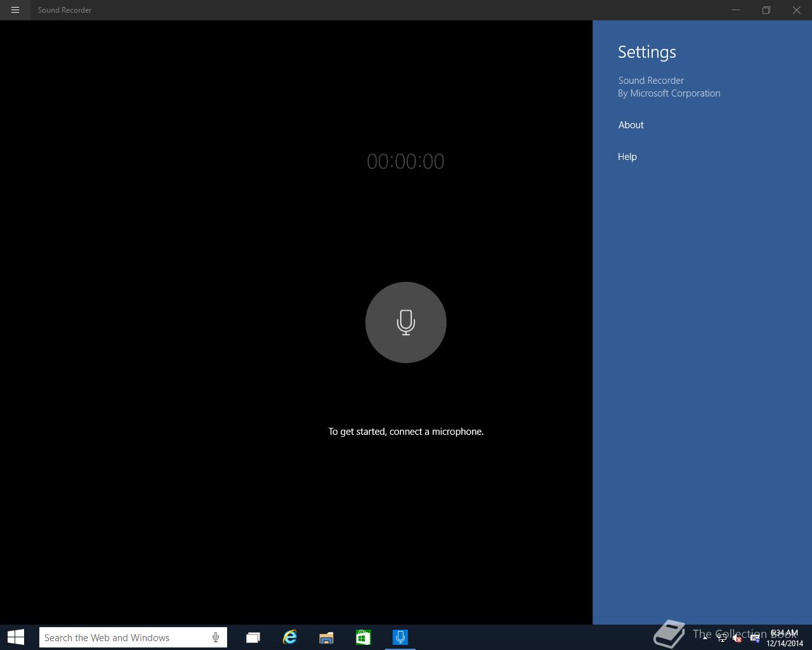Open the hamburger menu in Sound Recorder
This screenshot has width=812, height=650.
tap(15, 10)
